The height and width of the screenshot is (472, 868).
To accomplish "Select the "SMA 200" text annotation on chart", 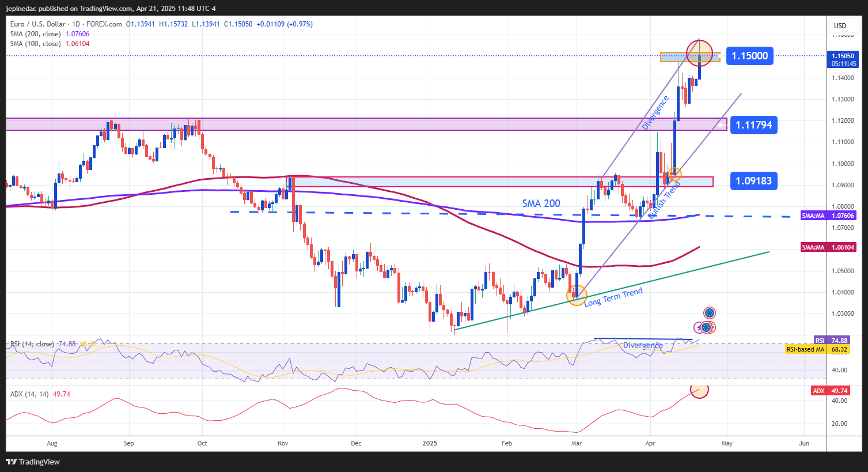I will pos(541,203).
